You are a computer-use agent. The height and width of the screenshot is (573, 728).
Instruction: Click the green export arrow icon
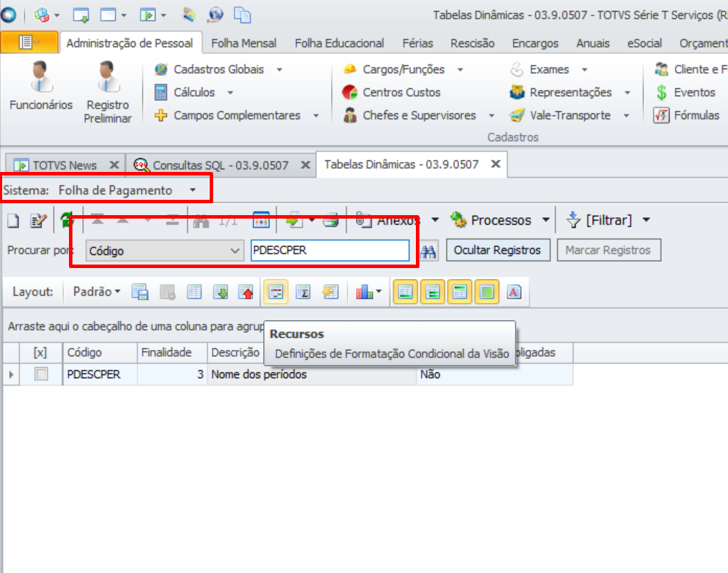tap(295, 220)
